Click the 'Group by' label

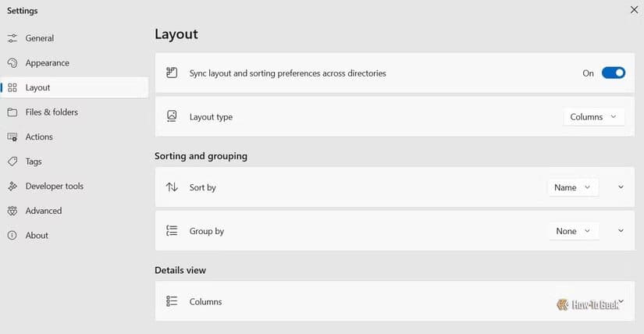coord(207,231)
